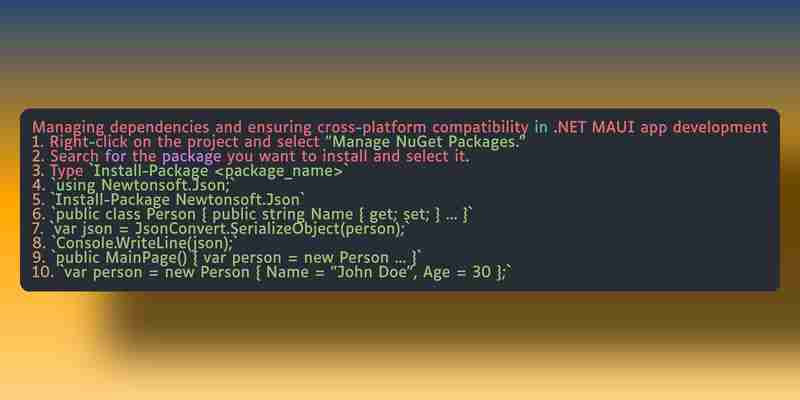The height and width of the screenshot is (400, 800).
Task: Click 'JsonConvert.SerializeObject(person);' on line 7
Action: pos(269,229)
